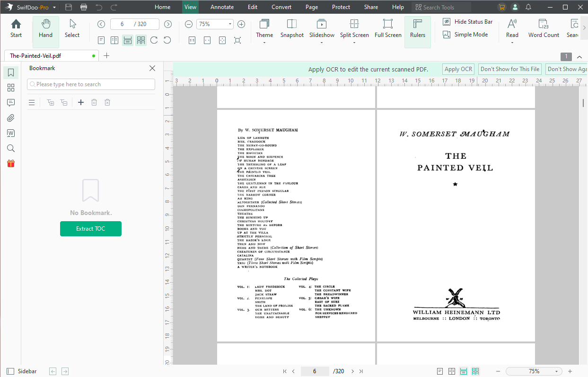
Task: Toggle two-page scrolling view in ribbon
Action: (x=141, y=40)
